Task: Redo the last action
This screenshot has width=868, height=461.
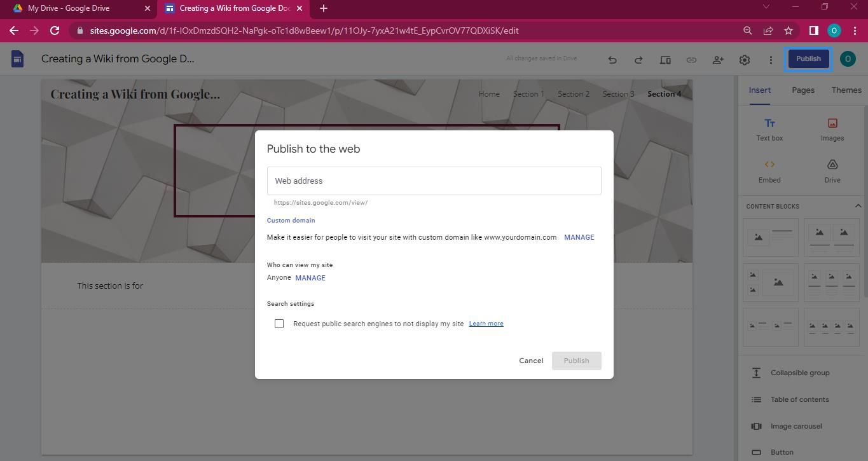Action: point(638,60)
